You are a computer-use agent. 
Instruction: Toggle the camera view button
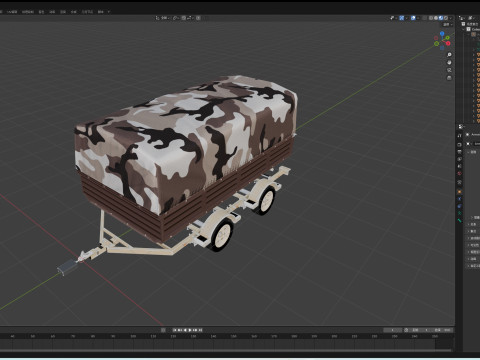point(449,70)
